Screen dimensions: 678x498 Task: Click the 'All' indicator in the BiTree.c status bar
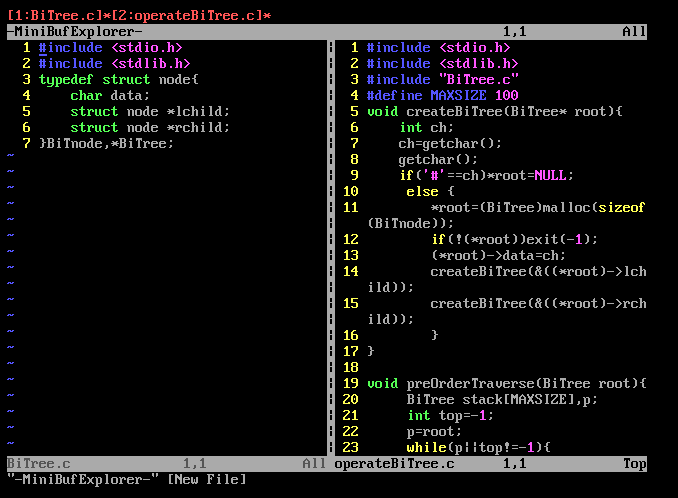[x=314, y=463]
